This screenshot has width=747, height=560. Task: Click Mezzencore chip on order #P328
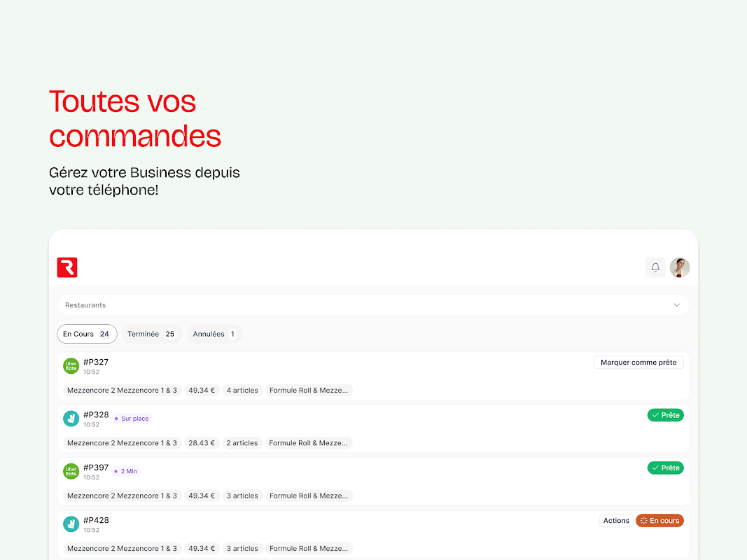click(x=122, y=443)
